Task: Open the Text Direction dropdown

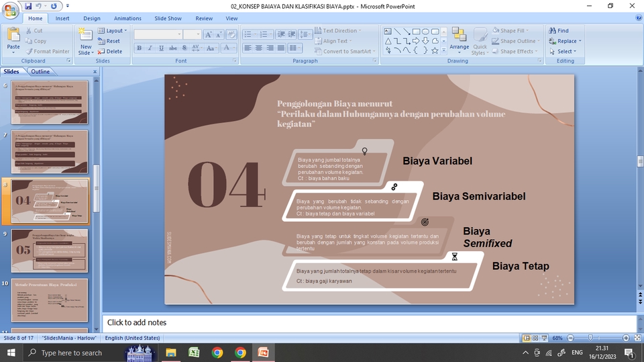Action: tap(338, 30)
